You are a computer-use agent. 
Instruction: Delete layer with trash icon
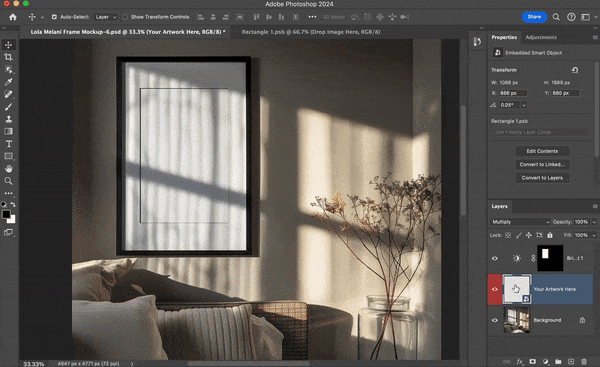tap(584, 361)
